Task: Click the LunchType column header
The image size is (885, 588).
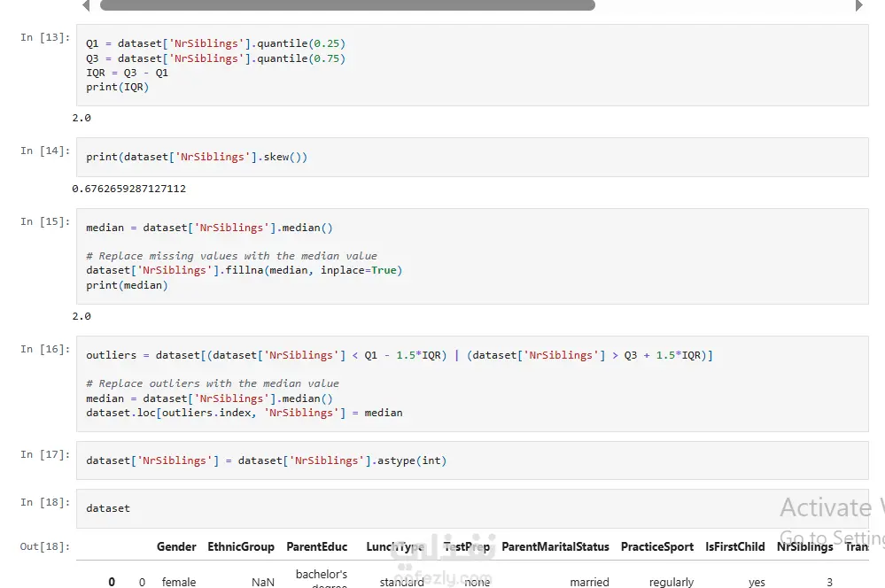Action: pyautogui.click(x=395, y=546)
